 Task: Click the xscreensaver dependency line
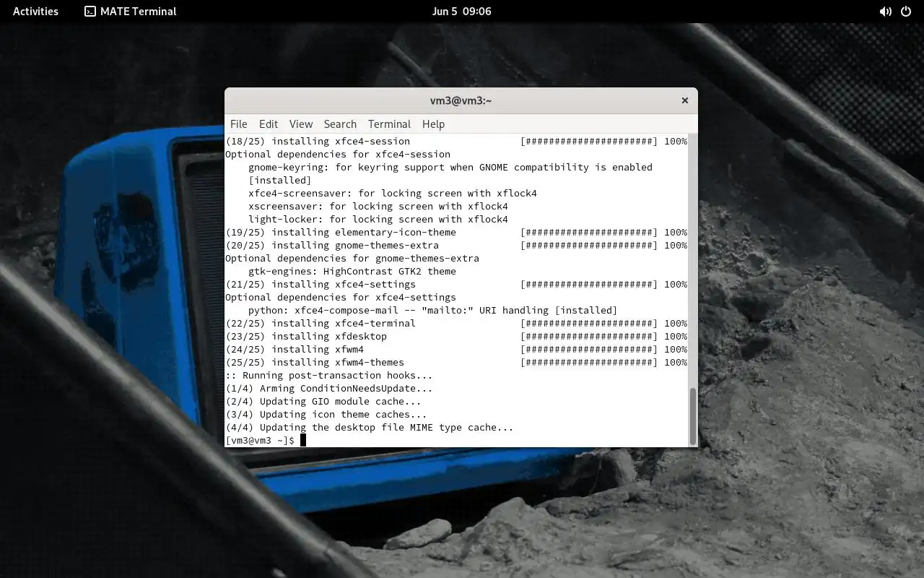378,206
